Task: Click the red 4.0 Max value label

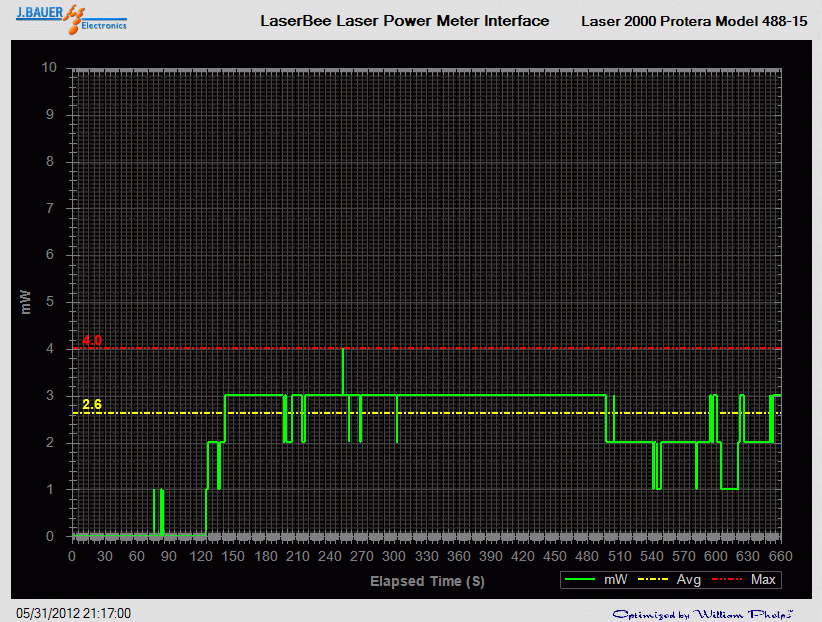Action: (92, 340)
